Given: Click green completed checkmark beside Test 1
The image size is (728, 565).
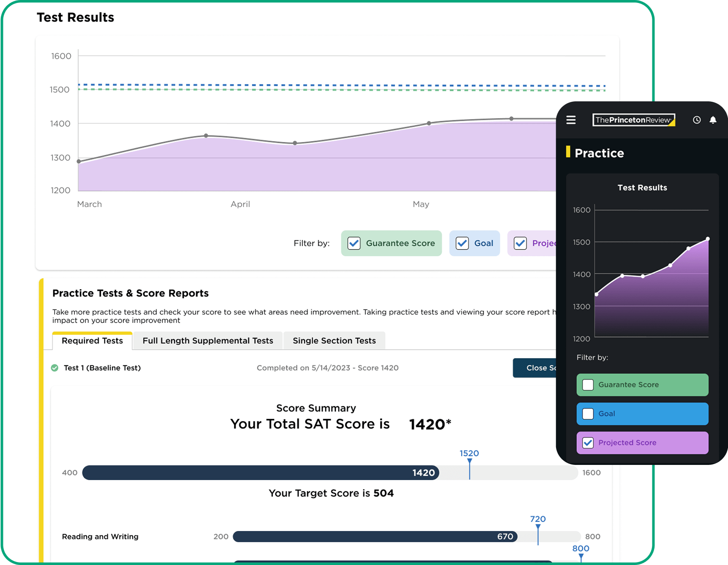Looking at the screenshot, I should pos(55,368).
